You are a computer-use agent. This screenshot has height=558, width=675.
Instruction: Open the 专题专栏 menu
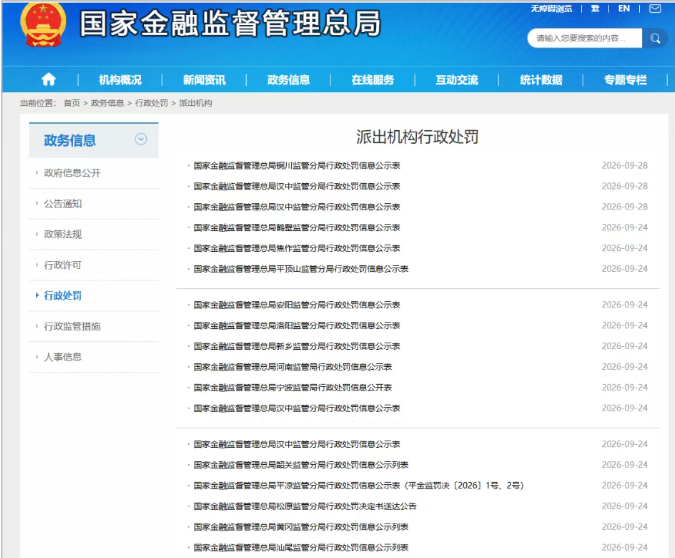click(625, 80)
